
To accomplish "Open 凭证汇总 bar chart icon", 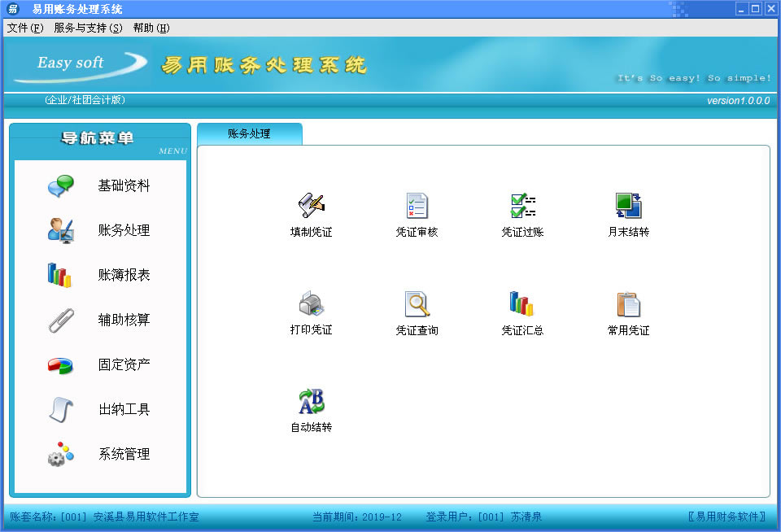I will coord(521,303).
